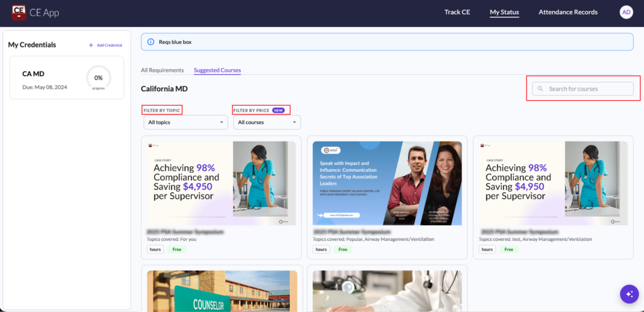
Task: Open the Counselor sign course thumbnail
Action: click(222, 291)
